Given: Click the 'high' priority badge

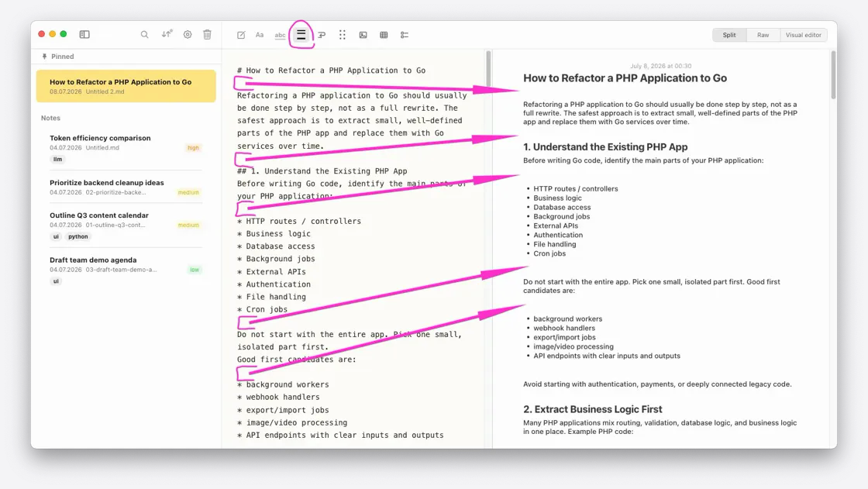Looking at the screenshot, I should coord(193,148).
